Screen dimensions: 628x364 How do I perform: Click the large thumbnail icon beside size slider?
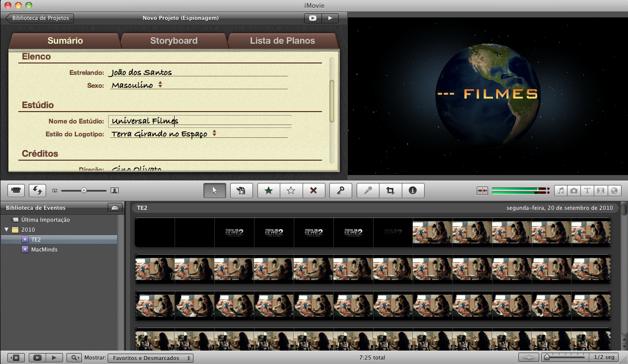click(x=115, y=190)
